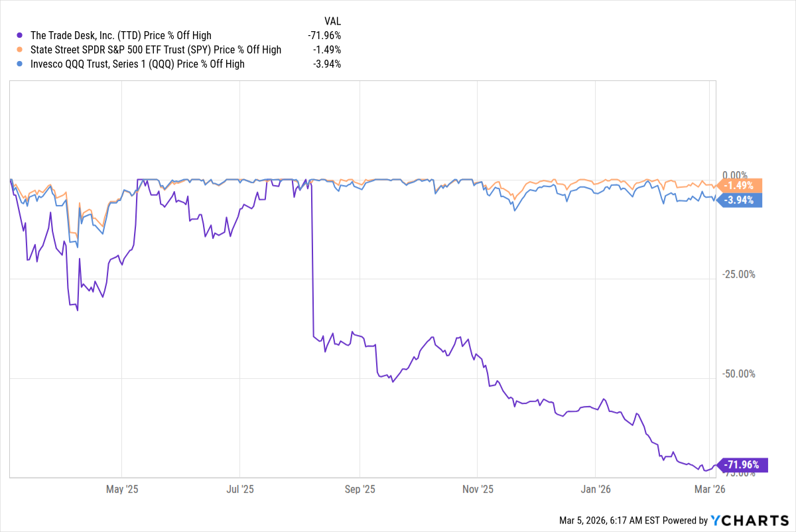
Task: Click the Sep '25 x-axis label
Action: [359, 490]
